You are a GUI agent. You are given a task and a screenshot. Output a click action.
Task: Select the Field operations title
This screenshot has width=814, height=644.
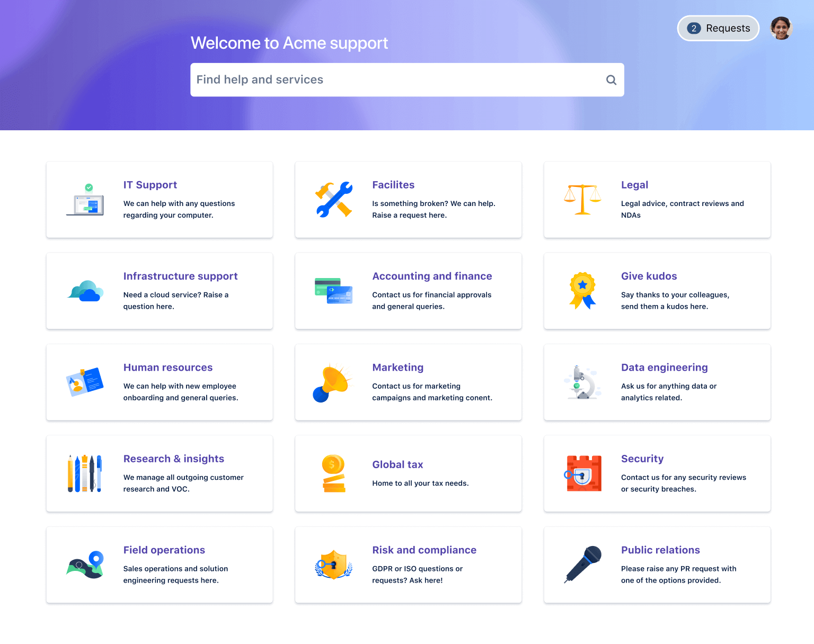[x=164, y=550]
